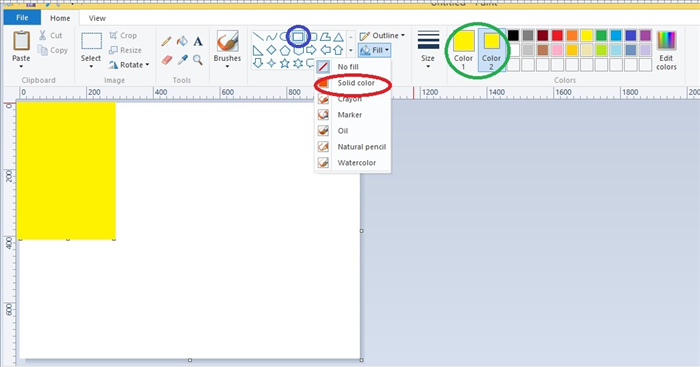Open the File menu

[x=22, y=18]
